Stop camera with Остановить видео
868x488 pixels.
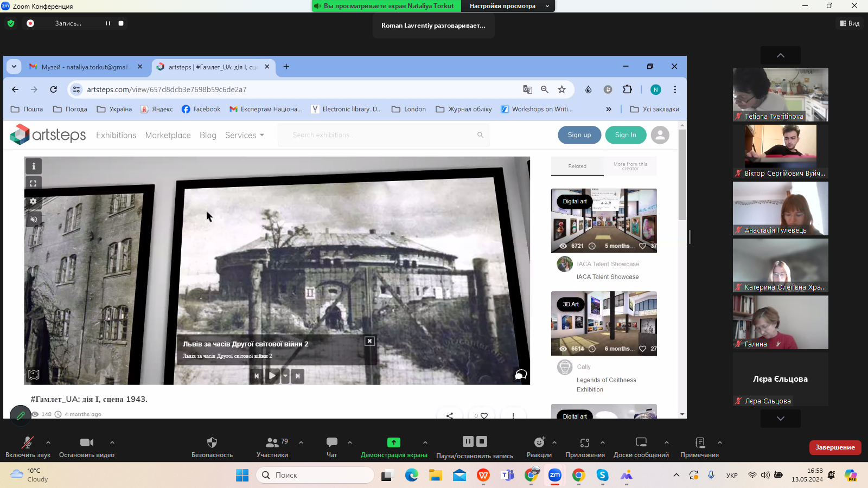86,447
